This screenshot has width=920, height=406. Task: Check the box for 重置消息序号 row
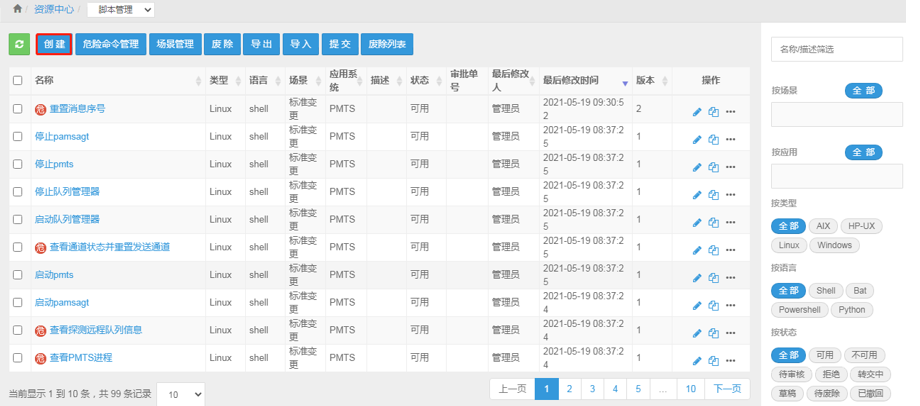click(18, 109)
